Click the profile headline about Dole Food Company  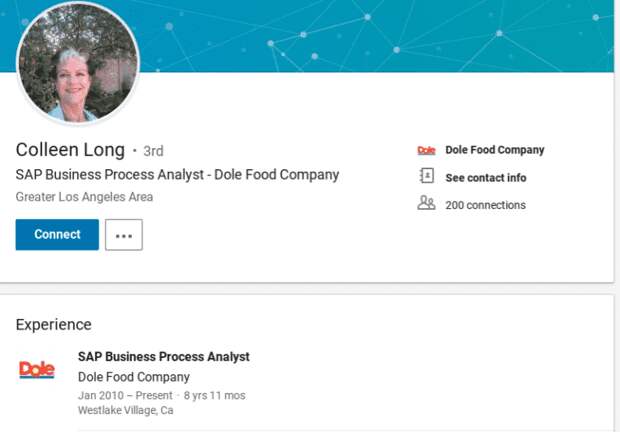[x=177, y=175]
